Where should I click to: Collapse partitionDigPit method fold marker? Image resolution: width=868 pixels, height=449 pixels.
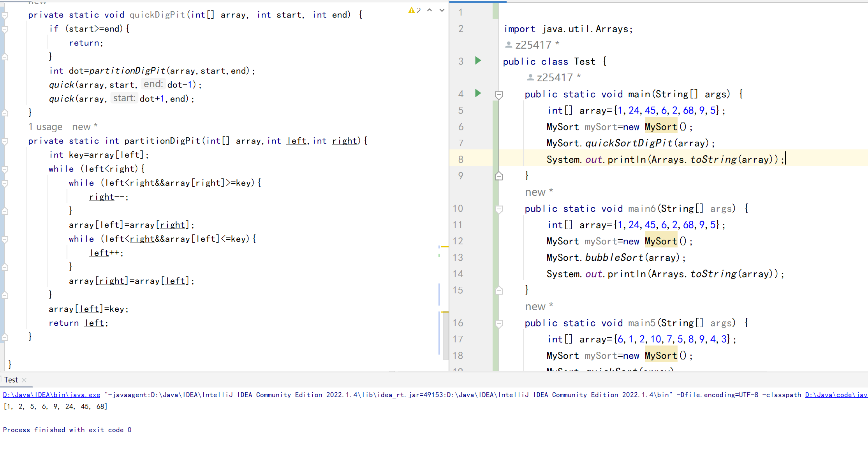(x=5, y=141)
